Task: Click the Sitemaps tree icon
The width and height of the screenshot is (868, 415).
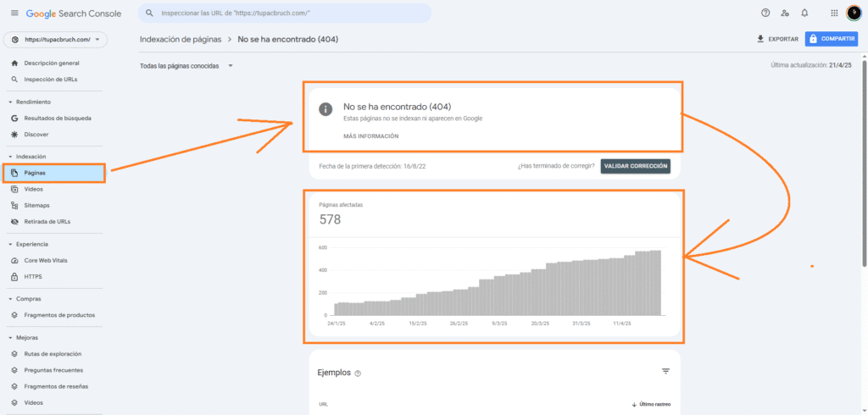Action: coord(15,205)
